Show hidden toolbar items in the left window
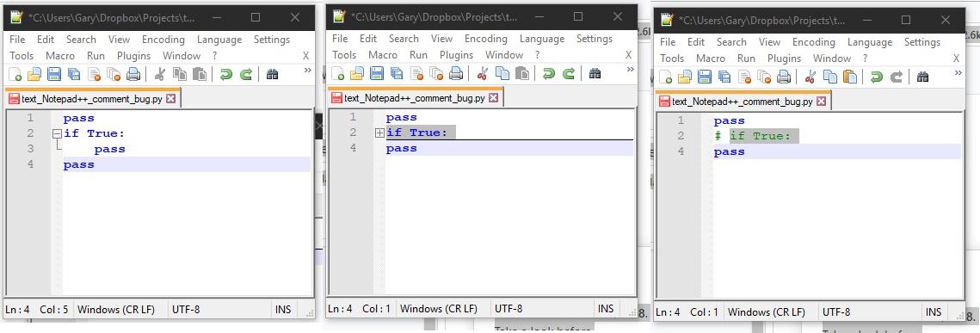The image size is (980, 333). pos(307,71)
